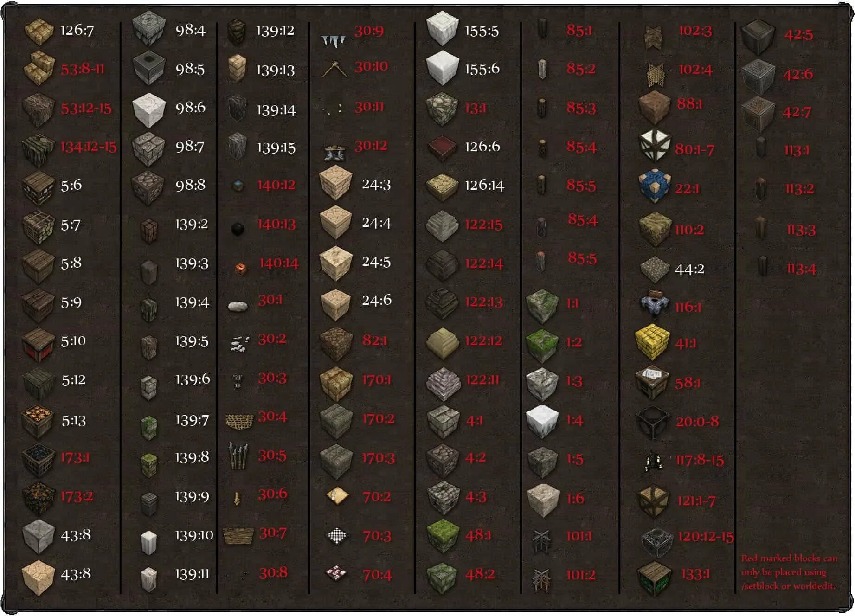Image resolution: width=855 pixels, height=616 pixels.
Task: Select the sandstone block icon 24:3
Action: (336, 185)
